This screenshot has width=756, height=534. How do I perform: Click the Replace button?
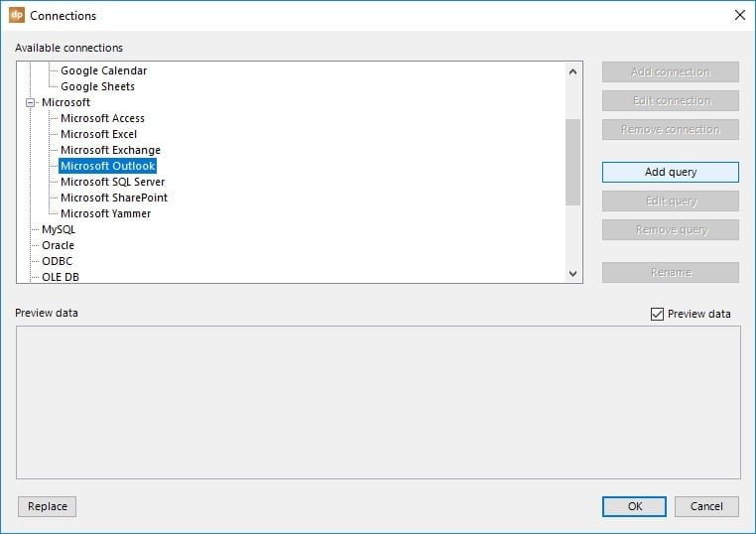click(x=48, y=506)
